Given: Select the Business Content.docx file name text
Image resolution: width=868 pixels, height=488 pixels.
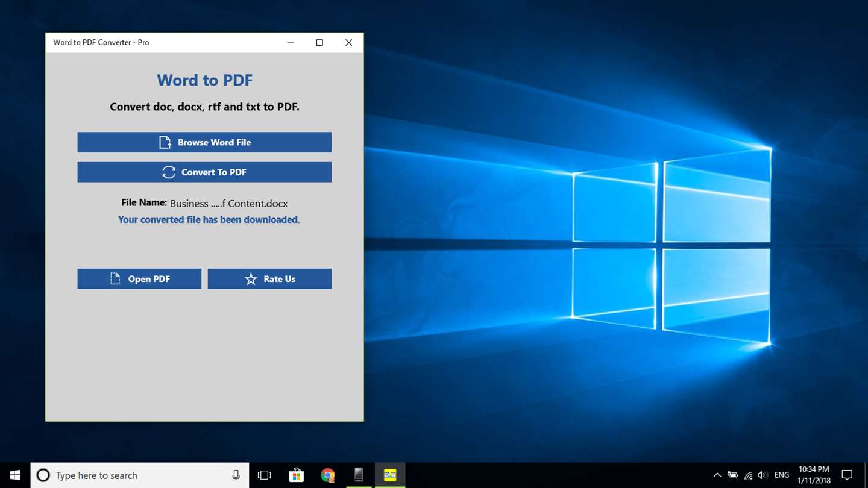Looking at the screenshot, I should (229, 204).
